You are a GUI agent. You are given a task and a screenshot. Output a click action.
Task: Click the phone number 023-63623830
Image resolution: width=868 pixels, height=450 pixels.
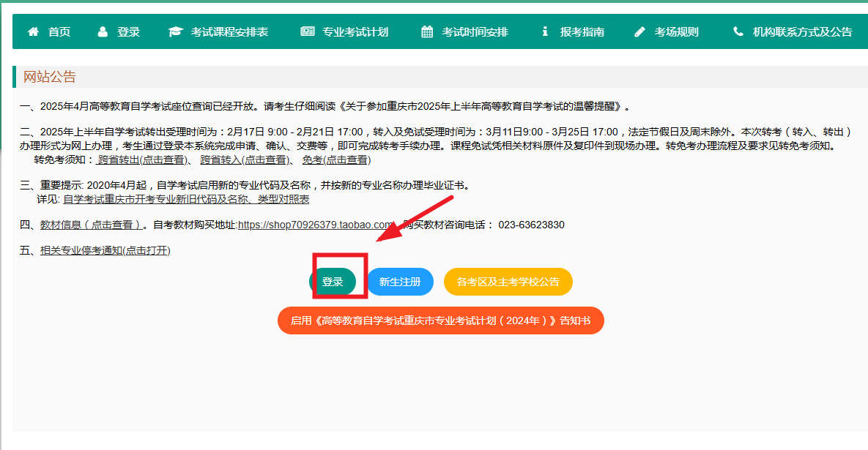[532, 225]
